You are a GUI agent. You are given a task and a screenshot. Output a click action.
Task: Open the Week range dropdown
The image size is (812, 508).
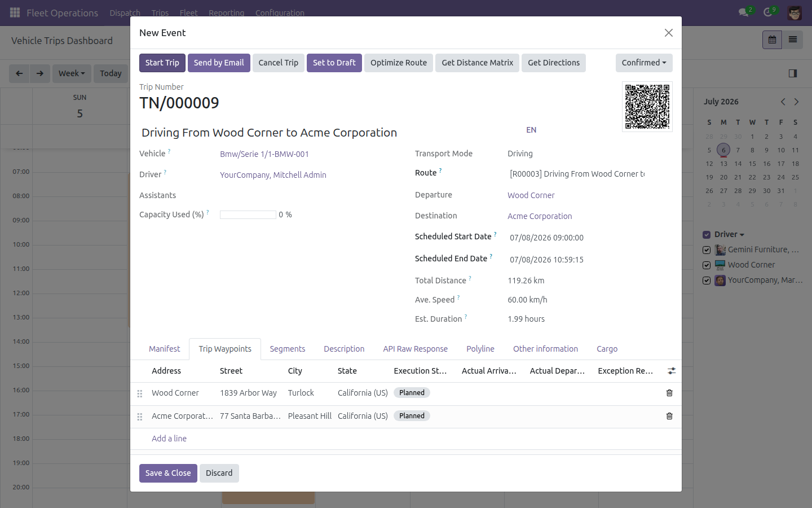[72, 73]
